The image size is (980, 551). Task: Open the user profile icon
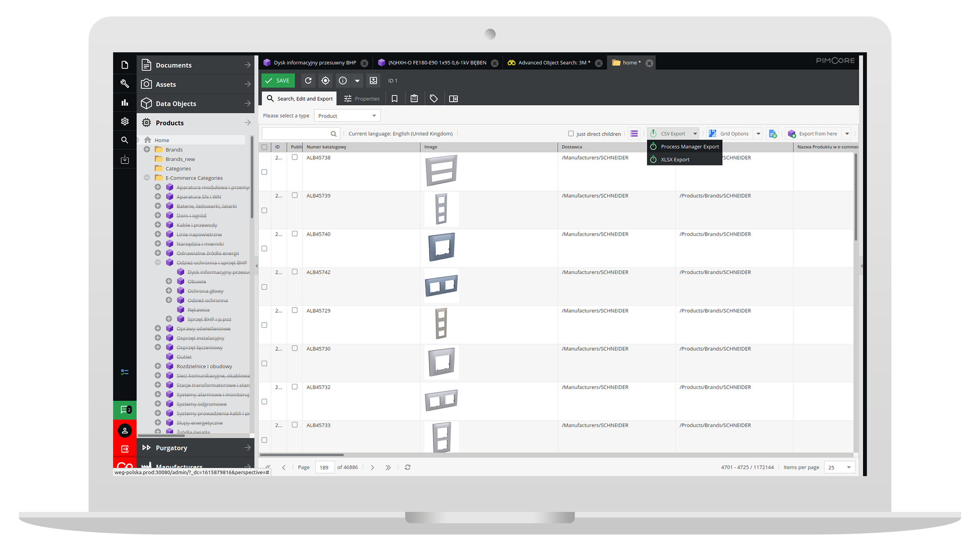(x=125, y=430)
